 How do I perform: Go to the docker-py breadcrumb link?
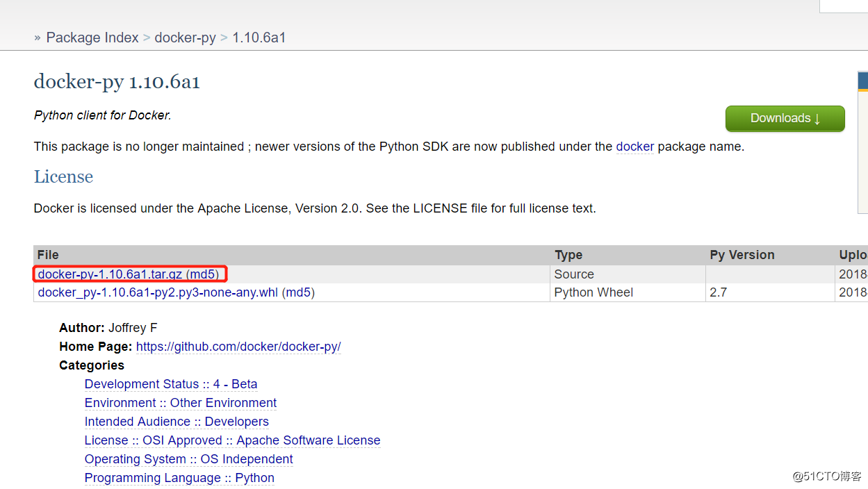point(185,38)
